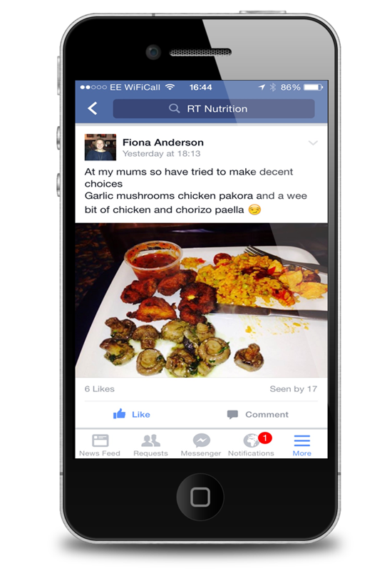Tap the red notification badge
Screen dimensions: 392x588
[x=265, y=438]
